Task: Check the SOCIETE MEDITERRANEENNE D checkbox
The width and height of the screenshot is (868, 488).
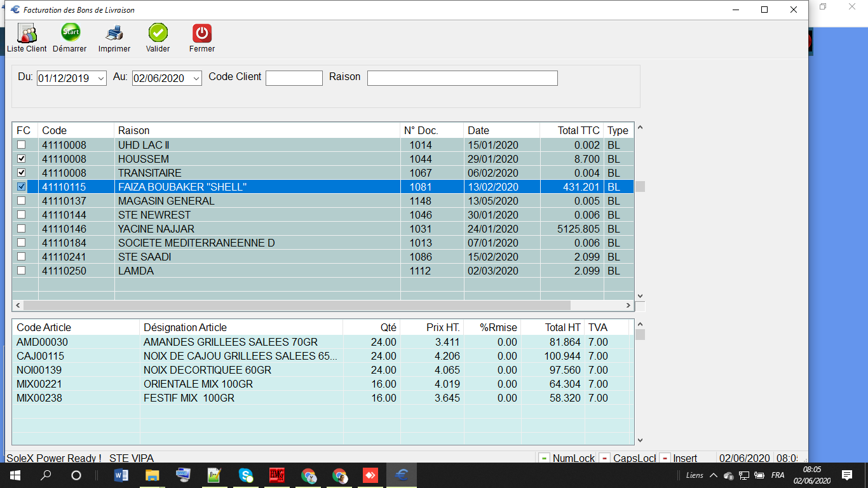Action: (22, 243)
